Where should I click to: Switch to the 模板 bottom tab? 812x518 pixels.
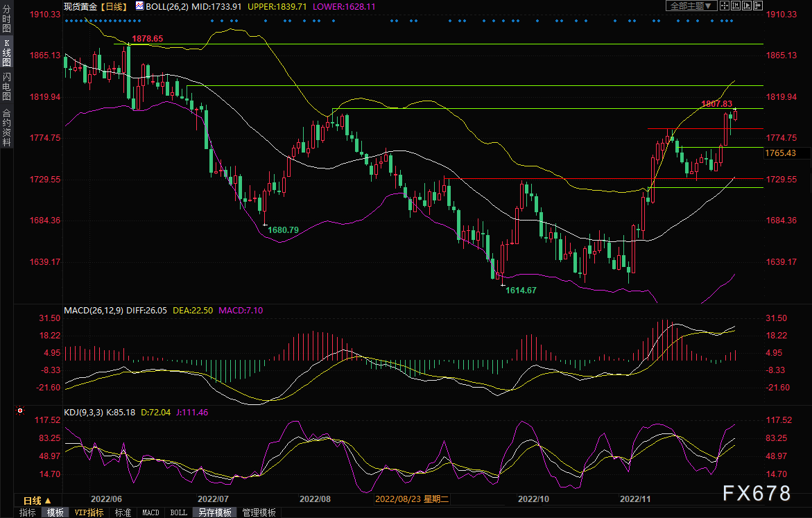(x=55, y=512)
